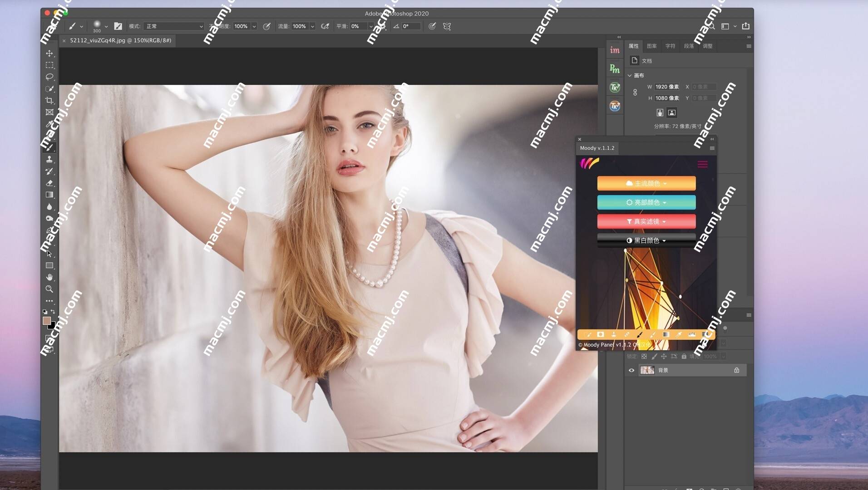Select the Clone Stamp tool
868x490 pixels.
pyautogui.click(x=49, y=160)
